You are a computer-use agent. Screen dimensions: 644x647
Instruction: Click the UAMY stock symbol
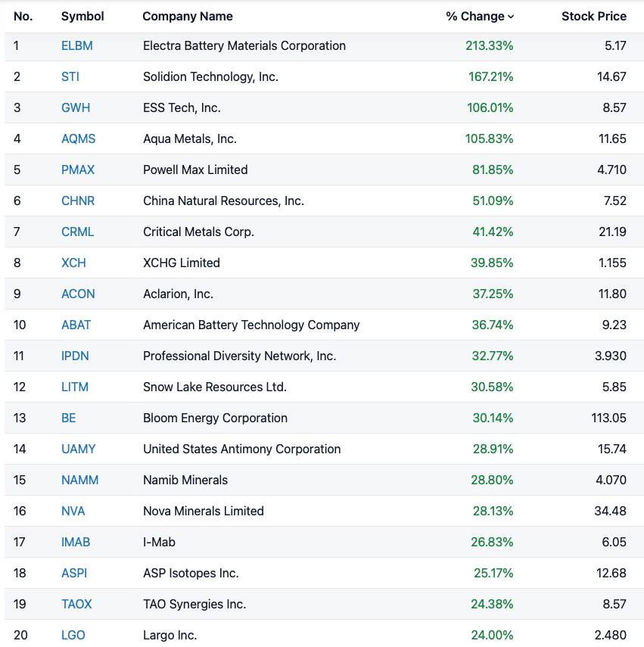pyautogui.click(x=79, y=449)
